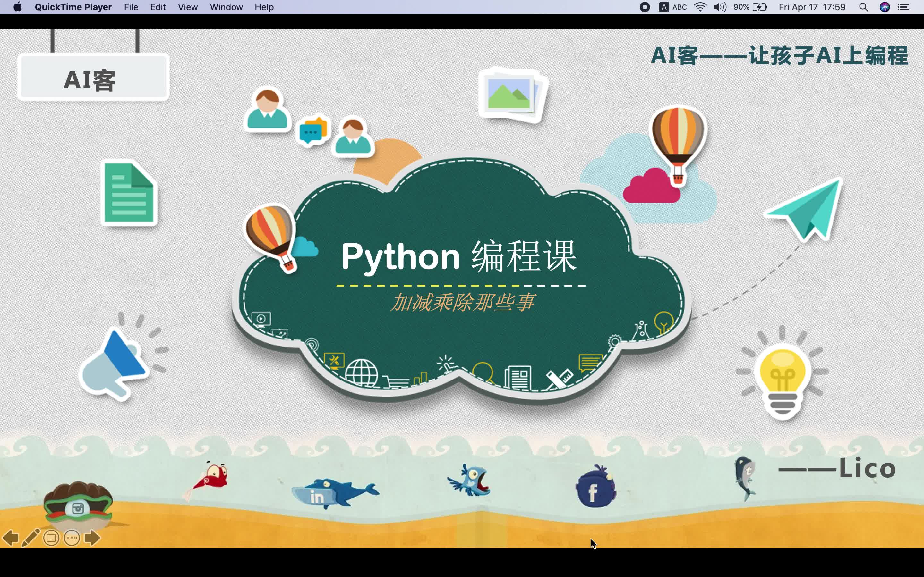Image resolution: width=924 pixels, height=577 pixels.
Task: Open the Apple menu
Action: [18, 7]
